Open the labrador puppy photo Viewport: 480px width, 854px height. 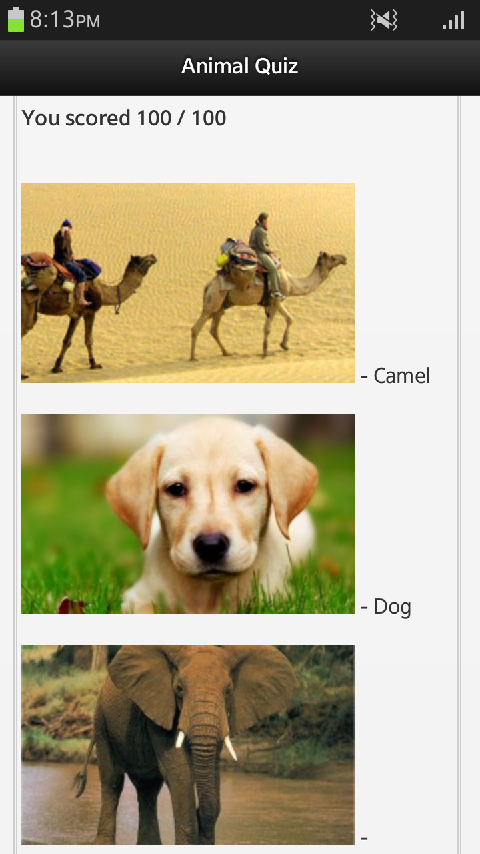[x=188, y=514]
